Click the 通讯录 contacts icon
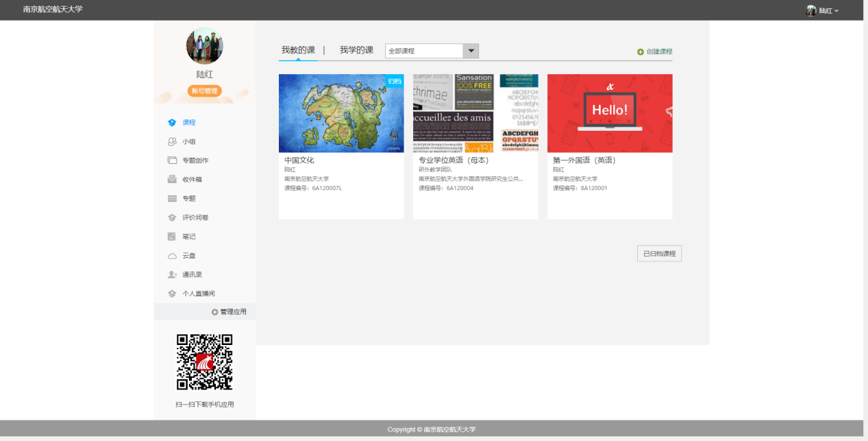Image resolution: width=868 pixels, height=441 pixels. click(x=172, y=274)
